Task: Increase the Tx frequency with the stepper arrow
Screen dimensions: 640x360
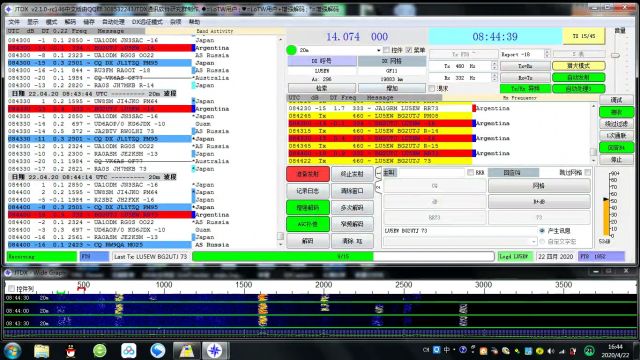Action: 494,64
